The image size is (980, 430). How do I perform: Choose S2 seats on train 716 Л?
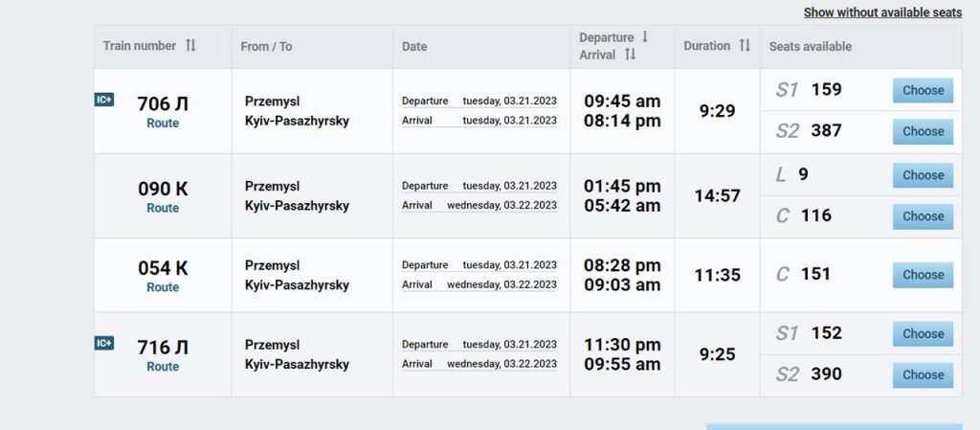923,374
